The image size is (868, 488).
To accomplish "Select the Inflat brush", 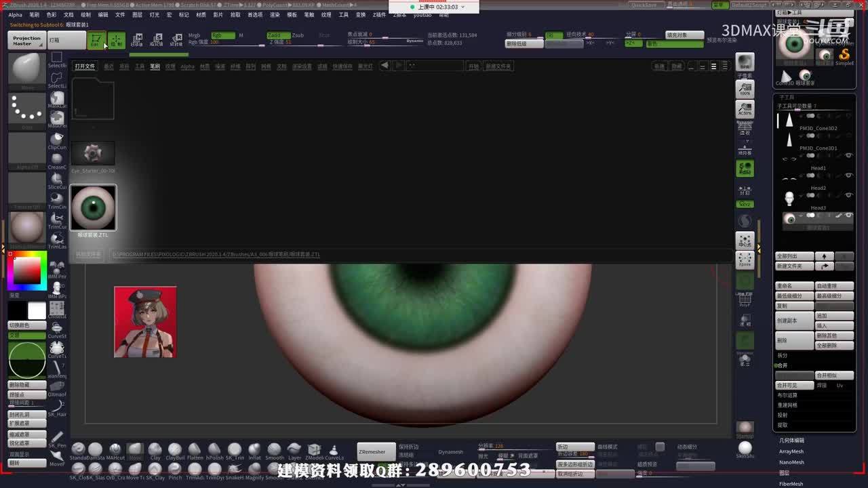I will point(254,451).
